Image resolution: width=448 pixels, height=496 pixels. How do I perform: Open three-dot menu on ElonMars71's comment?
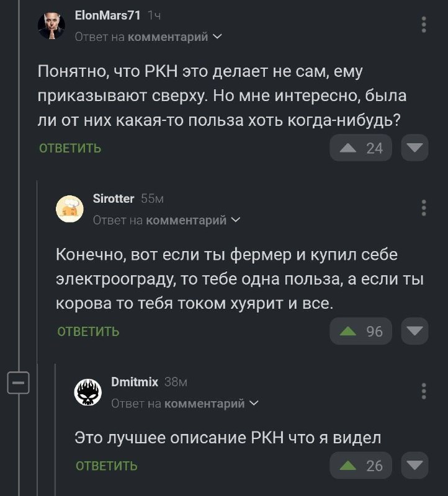pos(423,24)
